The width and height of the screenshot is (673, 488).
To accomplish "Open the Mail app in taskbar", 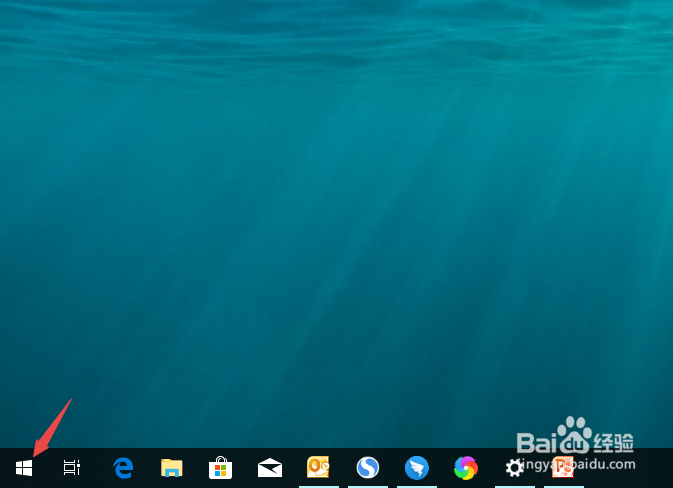I will click(270, 468).
